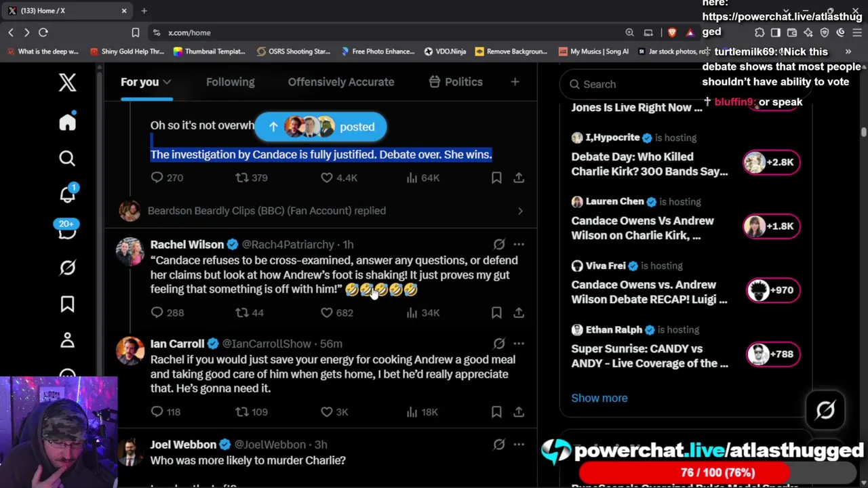Expand Beardson Beardly Clips replied arrow
This screenshot has height=488, width=868.
(x=520, y=211)
